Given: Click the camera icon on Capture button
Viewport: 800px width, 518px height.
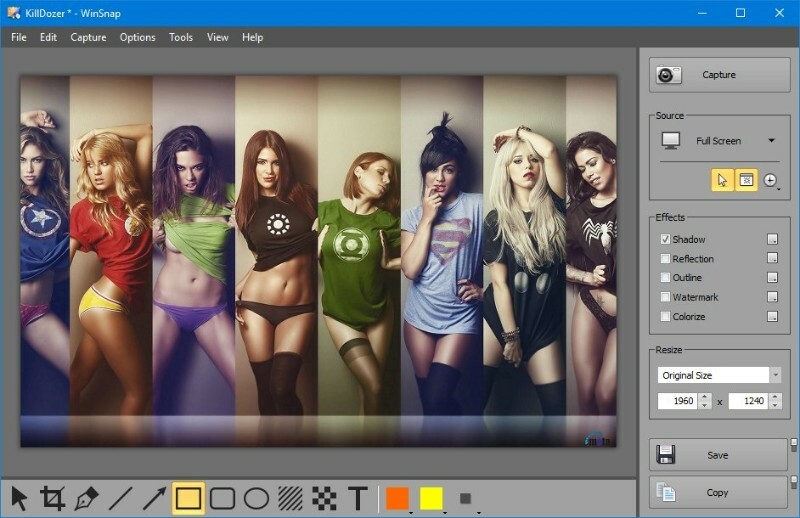Looking at the screenshot, I should 668,75.
